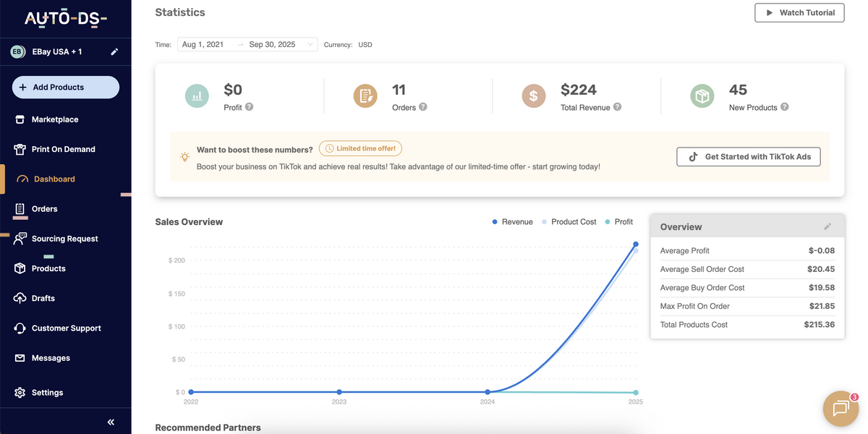The image size is (868, 434).
Task: Click the Watch Tutorial button
Action: click(799, 12)
